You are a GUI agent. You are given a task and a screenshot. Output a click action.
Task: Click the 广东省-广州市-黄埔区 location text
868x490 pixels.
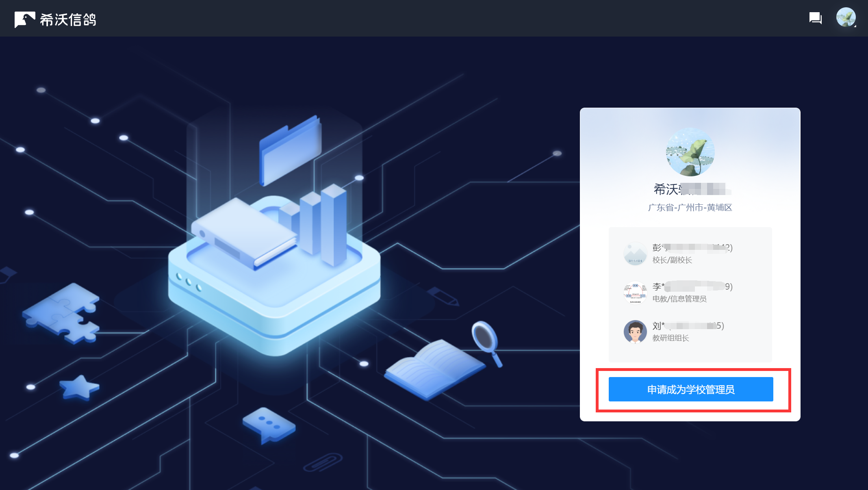click(690, 208)
